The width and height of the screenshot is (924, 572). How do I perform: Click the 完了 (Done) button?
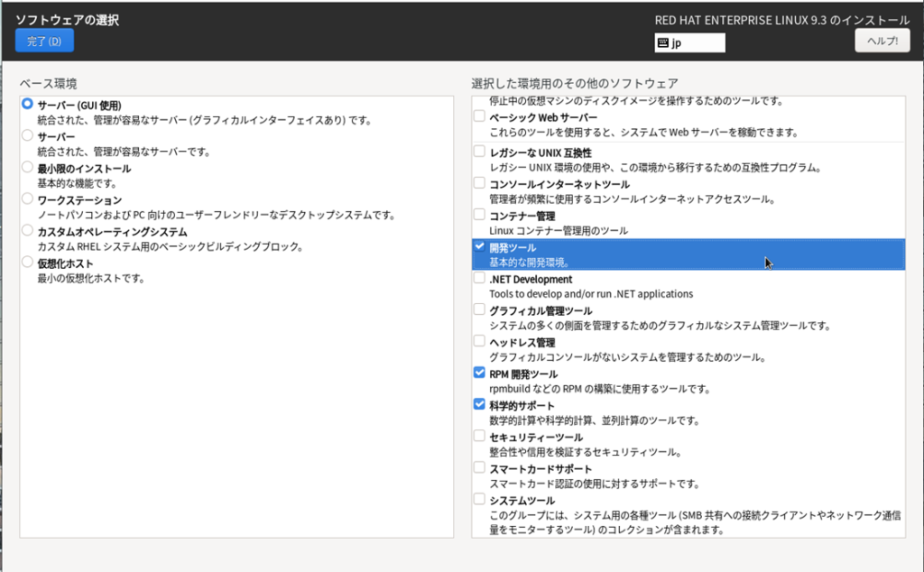pos(44,41)
